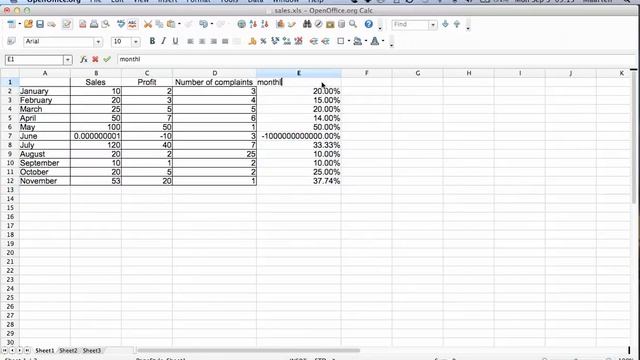Select row 13 header
This screenshot has height=360, width=640.
[x=10, y=190]
